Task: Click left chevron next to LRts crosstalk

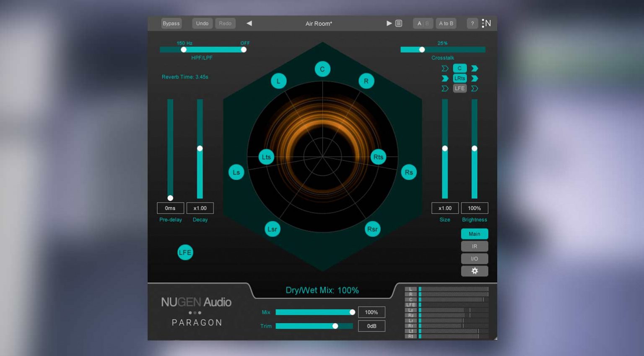Action: click(445, 79)
